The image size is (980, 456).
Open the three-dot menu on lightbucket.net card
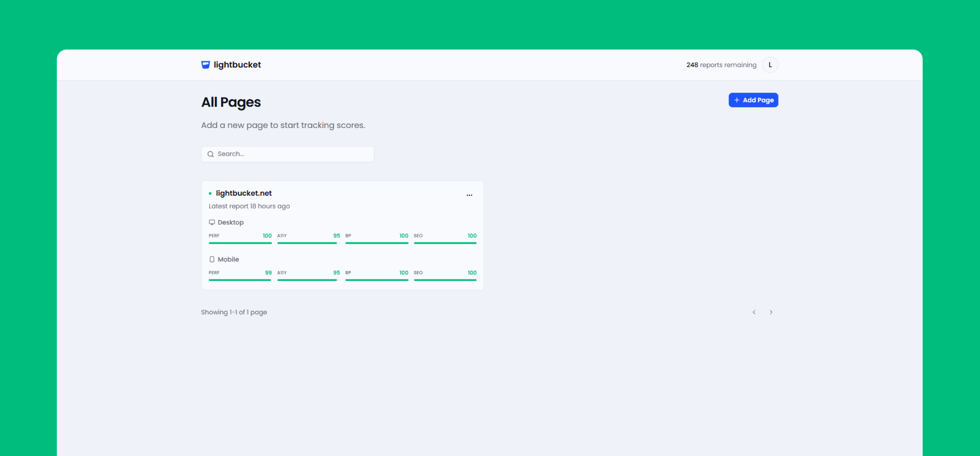click(469, 195)
